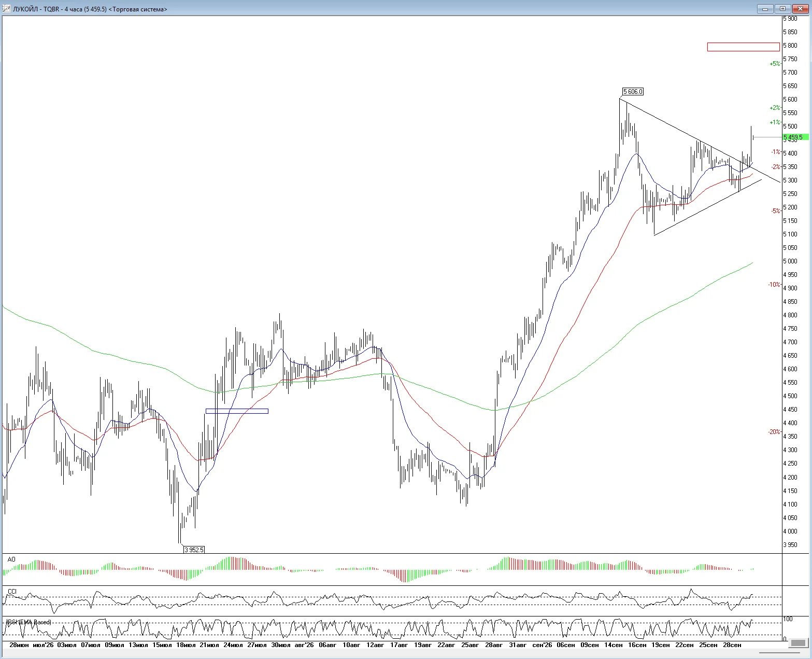This screenshot has width=812, height=659.
Task: Close the ЛУКОЙЛ chart window
Action: [800, 9]
